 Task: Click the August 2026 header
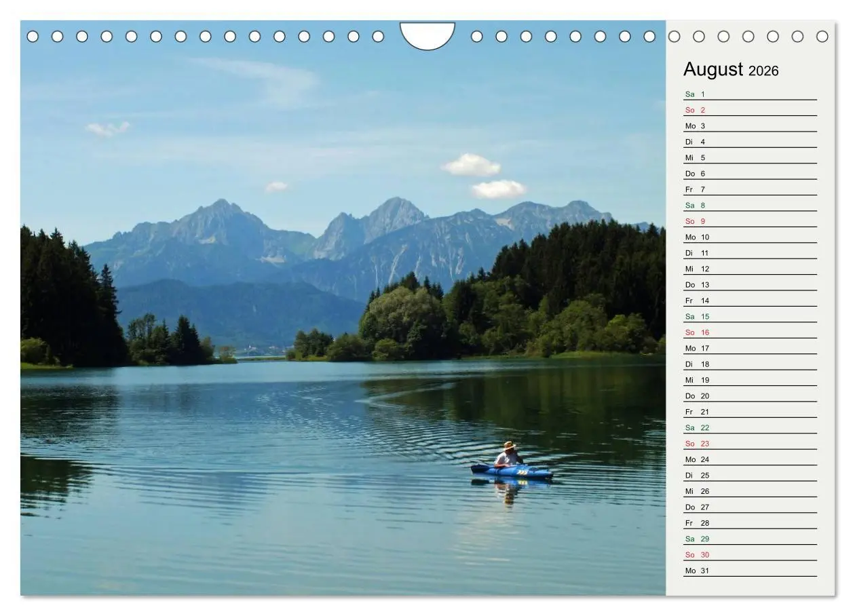731,69
